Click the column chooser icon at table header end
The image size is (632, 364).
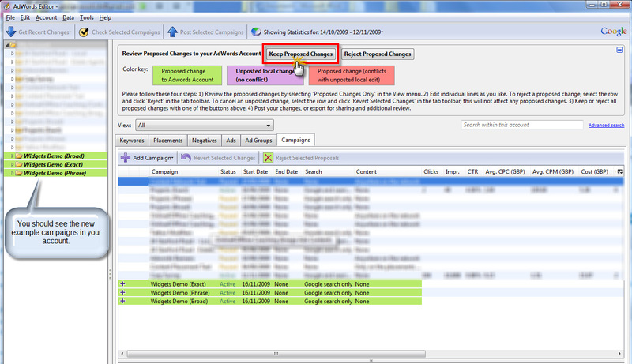click(620, 171)
